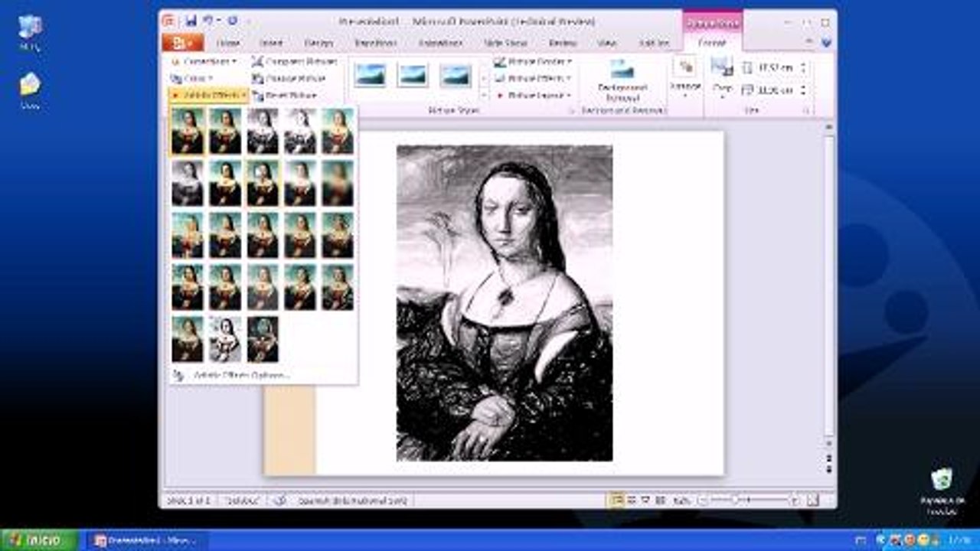Select the None effect (first gallery thumbnail)
This screenshot has height=551, width=980.
(x=188, y=131)
